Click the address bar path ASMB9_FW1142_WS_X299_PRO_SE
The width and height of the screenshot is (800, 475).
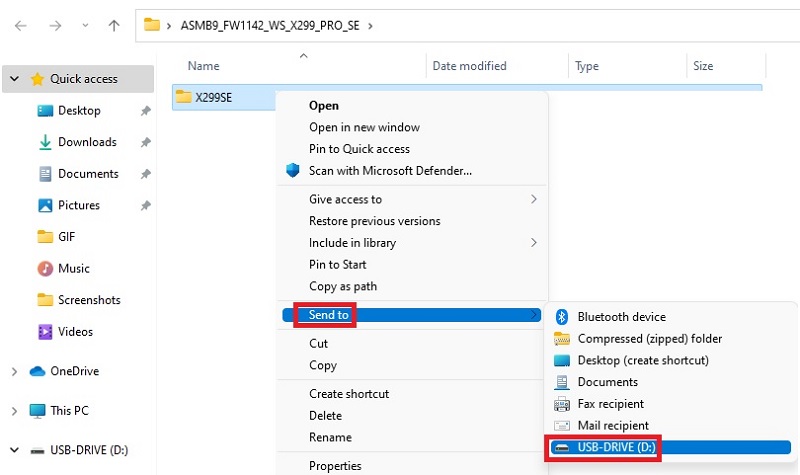[x=270, y=26]
